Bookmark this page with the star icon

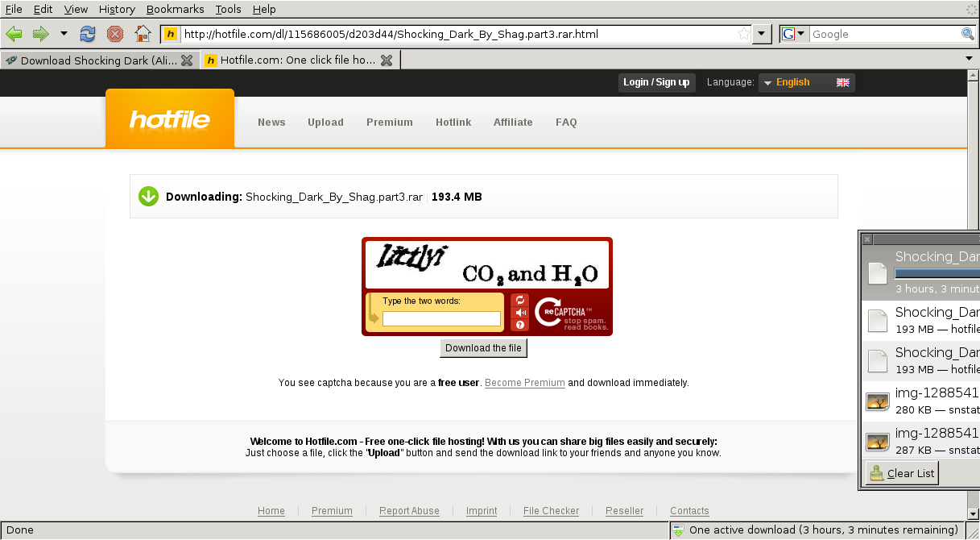744,35
